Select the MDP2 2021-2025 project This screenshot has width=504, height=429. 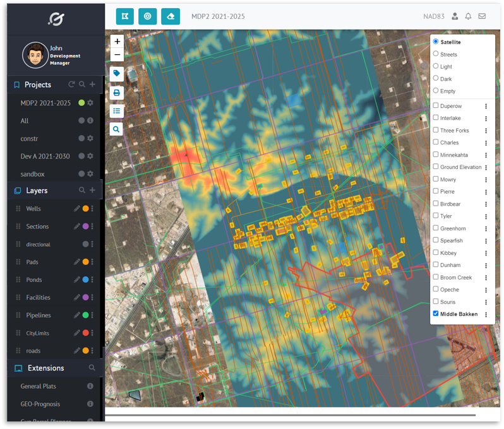pyautogui.click(x=45, y=103)
